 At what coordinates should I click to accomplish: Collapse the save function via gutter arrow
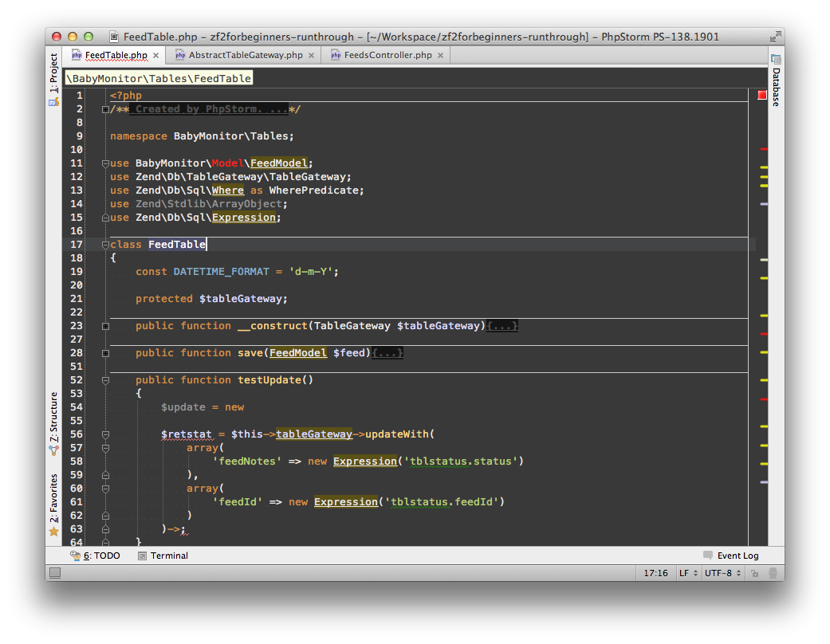tap(105, 352)
